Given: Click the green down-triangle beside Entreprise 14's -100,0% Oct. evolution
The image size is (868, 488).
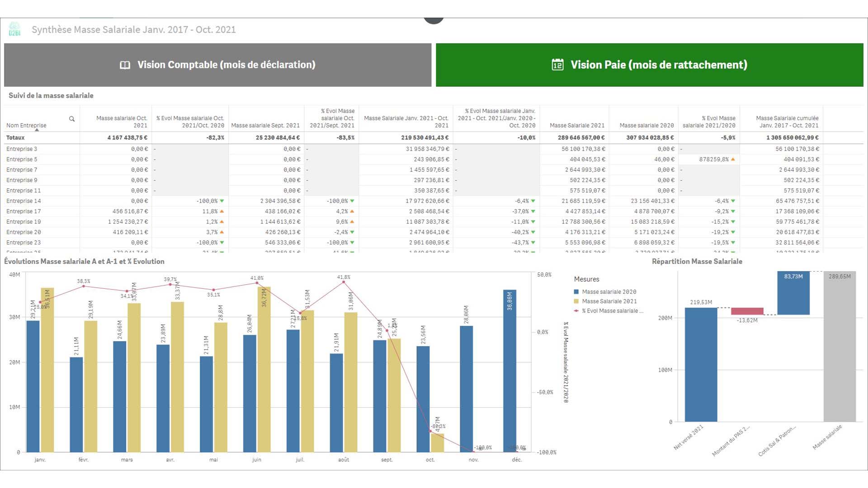Looking at the screenshot, I should point(222,201).
